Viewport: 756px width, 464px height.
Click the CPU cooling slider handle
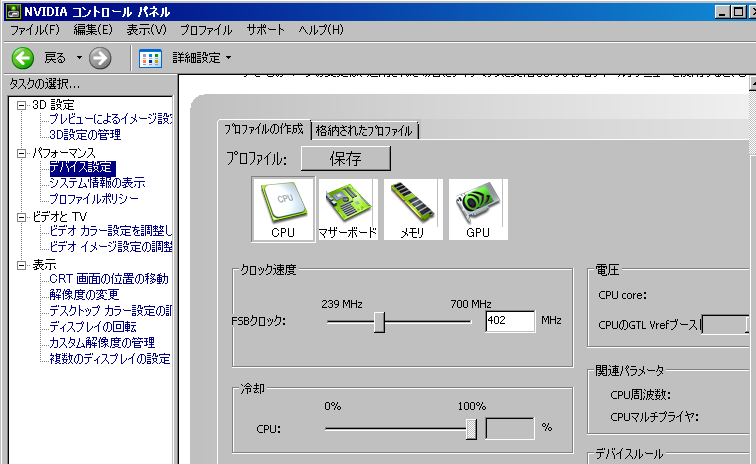(x=471, y=429)
